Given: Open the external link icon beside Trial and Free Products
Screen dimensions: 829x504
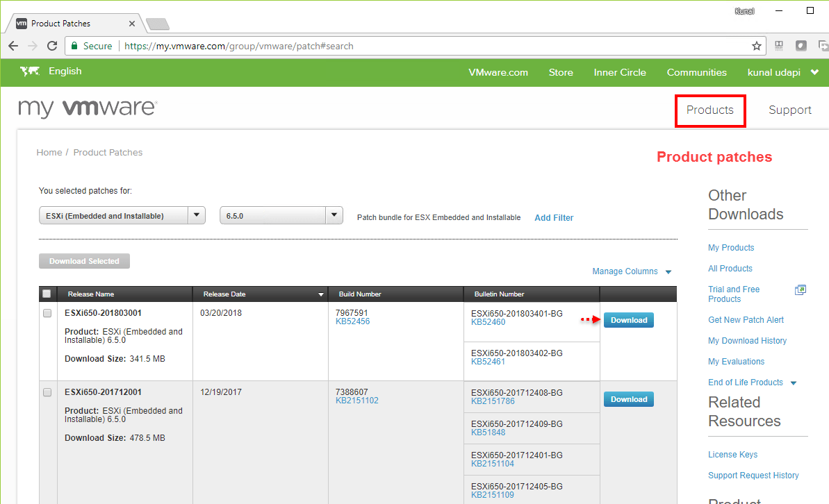Looking at the screenshot, I should pyautogui.click(x=801, y=289).
